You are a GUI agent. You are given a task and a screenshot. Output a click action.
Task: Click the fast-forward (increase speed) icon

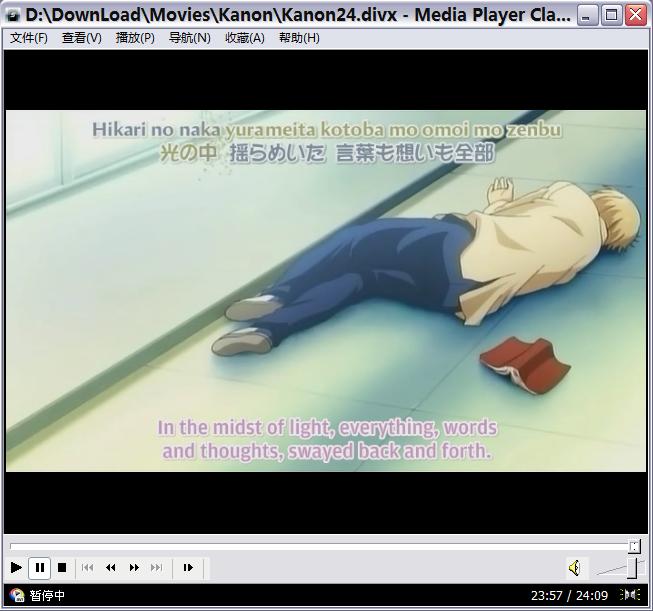coord(134,567)
